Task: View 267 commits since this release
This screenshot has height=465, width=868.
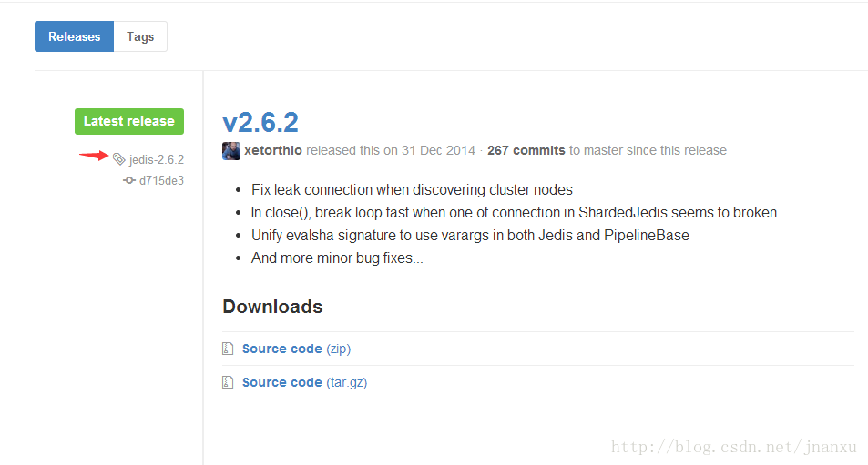Action: tap(526, 150)
